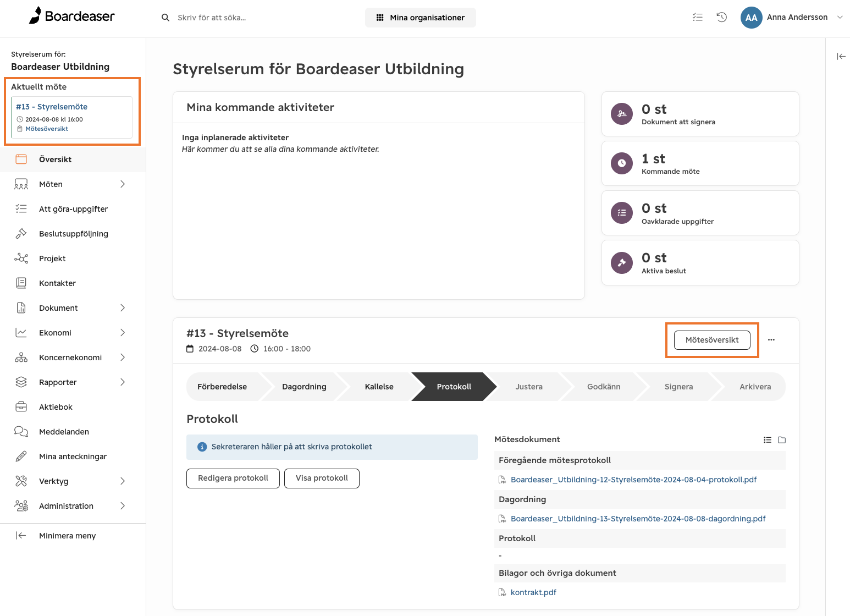Go to the Justera step
Viewport: 850px width, 616px height.
pyautogui.click(x=529, y=387)
